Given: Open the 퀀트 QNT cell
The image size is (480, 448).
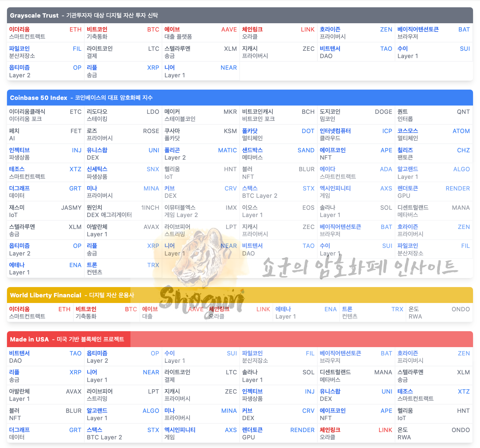Looking at the screenshot, I should click(x=434, y=115).
